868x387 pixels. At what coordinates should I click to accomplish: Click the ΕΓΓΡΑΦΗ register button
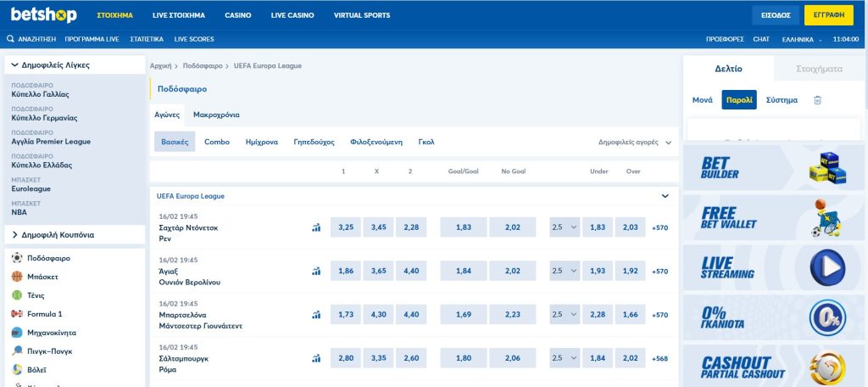click(x=829, y=15)
